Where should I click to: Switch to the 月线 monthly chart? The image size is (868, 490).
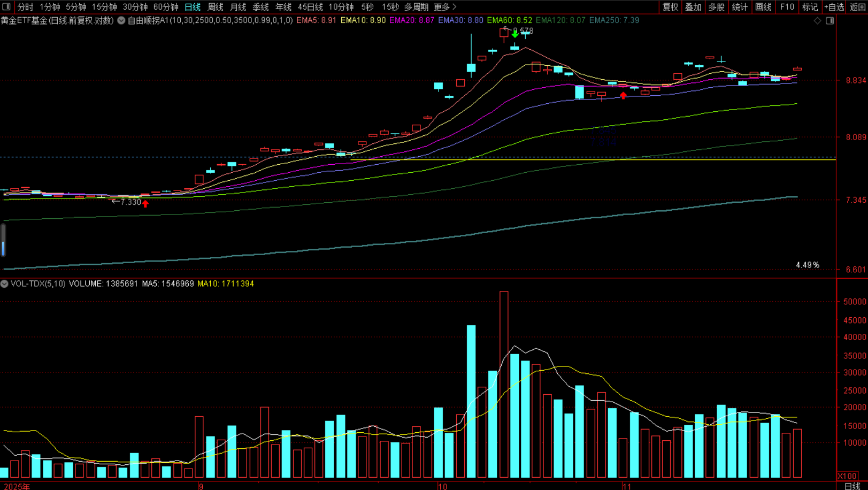(238, 7)
